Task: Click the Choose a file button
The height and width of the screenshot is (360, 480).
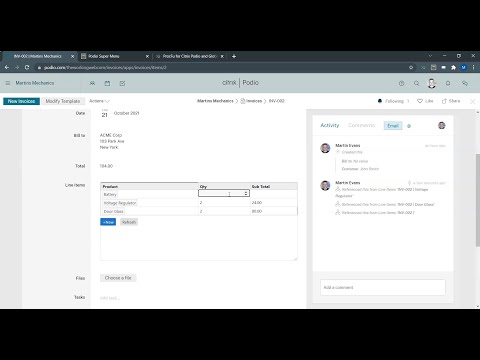Action: [x=118, y=278]
